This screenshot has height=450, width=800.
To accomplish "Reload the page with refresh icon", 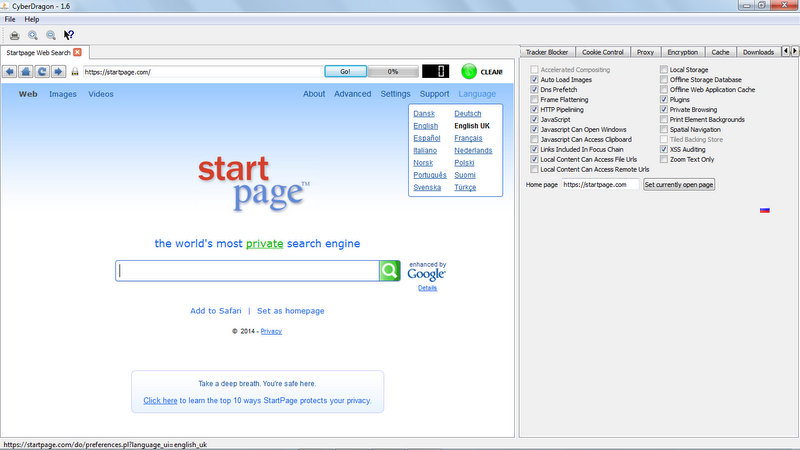I will (42, 71).
